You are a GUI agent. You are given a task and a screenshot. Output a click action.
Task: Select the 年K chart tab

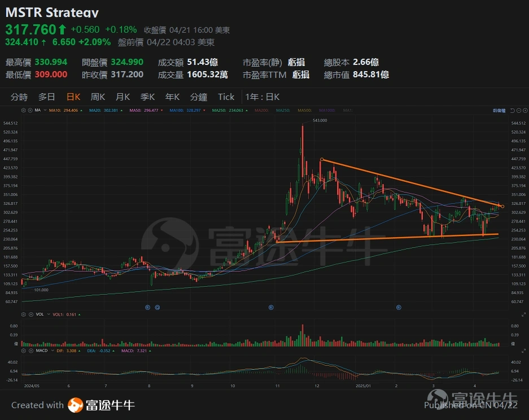[x=172, y=97]
